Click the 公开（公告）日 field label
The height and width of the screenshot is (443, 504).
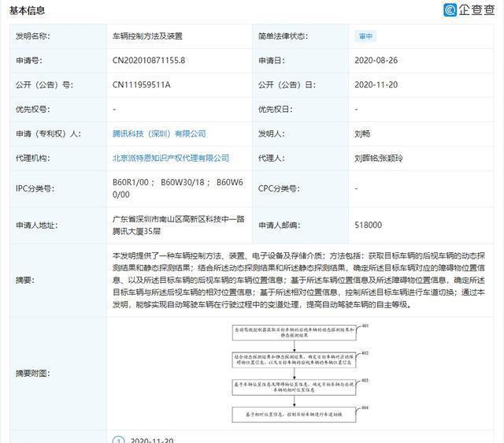(x=287, y=85)
